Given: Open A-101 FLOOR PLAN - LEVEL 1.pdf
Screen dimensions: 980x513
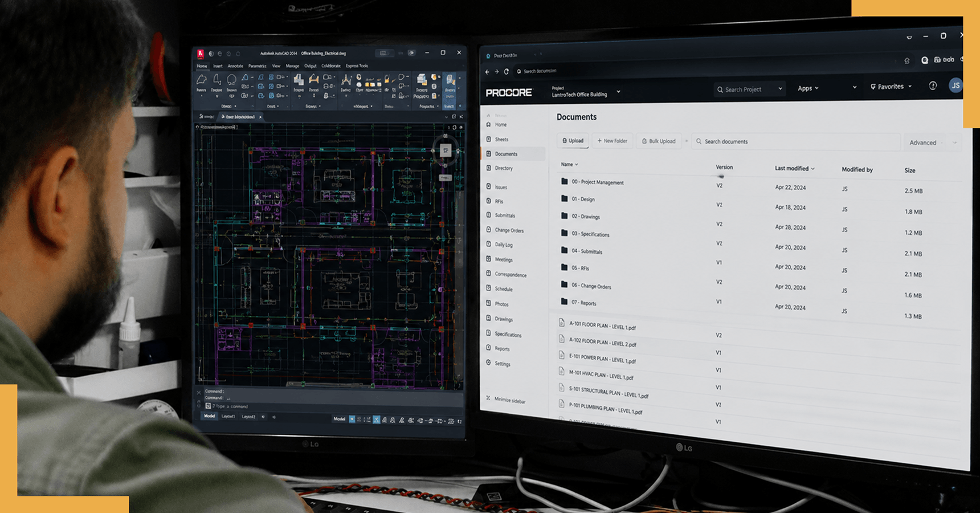Looking at the screenshot, I should tap(597, 325).
